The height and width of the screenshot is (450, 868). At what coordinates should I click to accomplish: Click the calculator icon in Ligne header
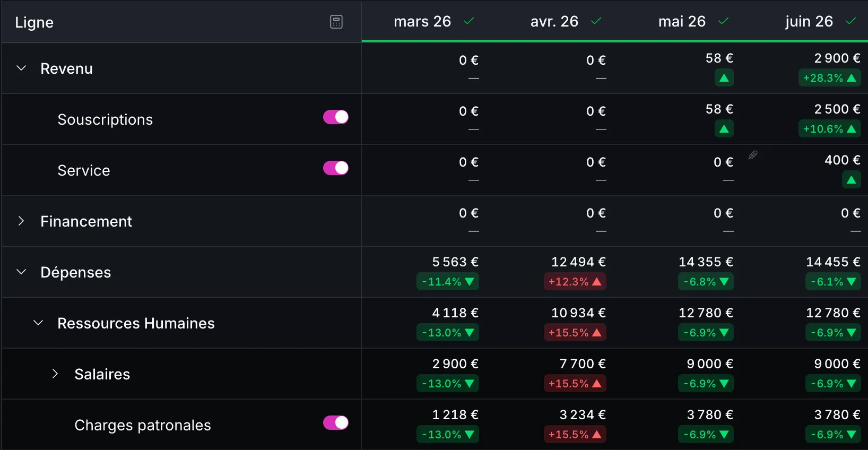point(336,22)
